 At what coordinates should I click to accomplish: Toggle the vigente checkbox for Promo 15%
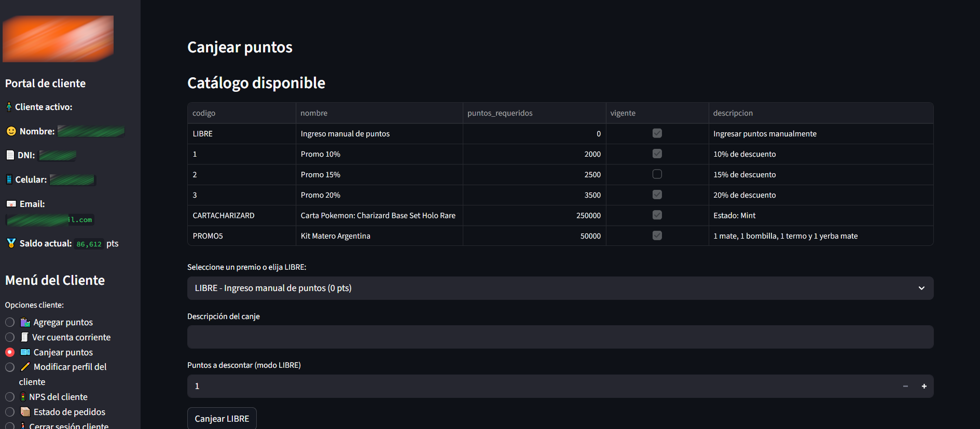[x=657, y=174]
